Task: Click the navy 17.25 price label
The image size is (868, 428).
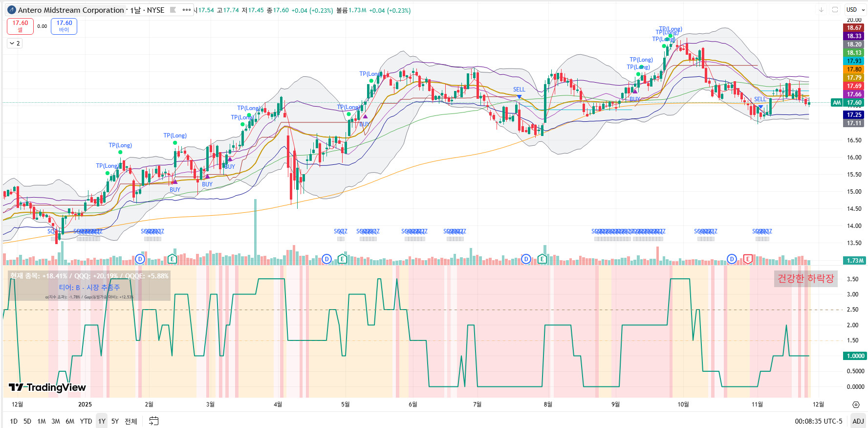Action: pos(854,115)
